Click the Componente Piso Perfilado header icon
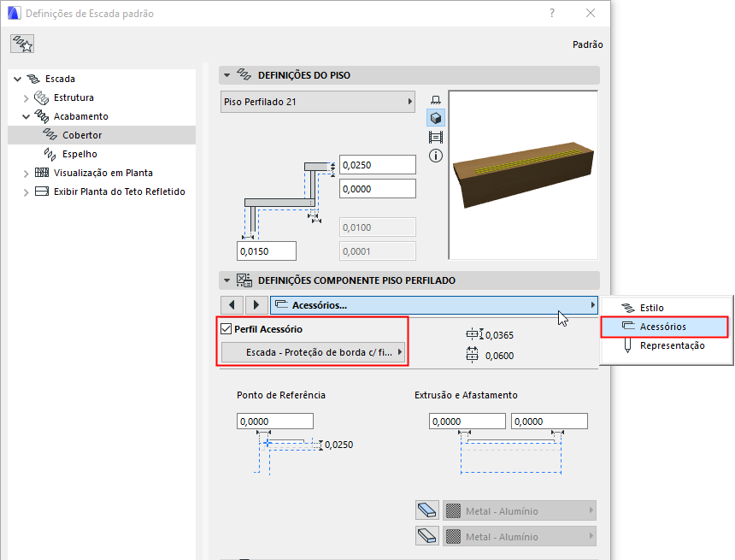The width and height of the screenshot is (735, 560). (244, 280)
